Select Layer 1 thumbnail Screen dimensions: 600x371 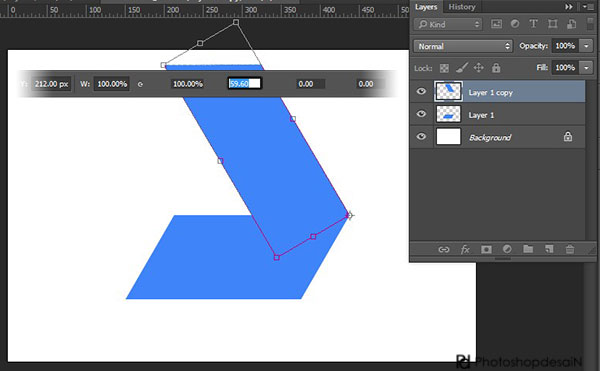(x=448, y=114)
